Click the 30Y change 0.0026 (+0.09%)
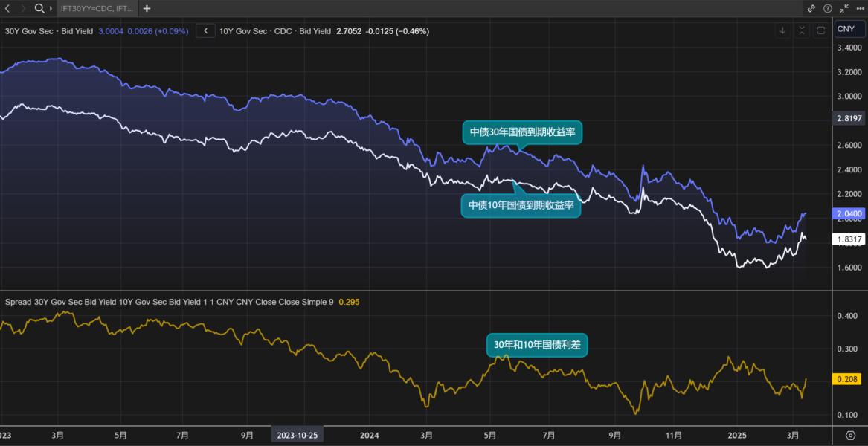 (158, 31)
